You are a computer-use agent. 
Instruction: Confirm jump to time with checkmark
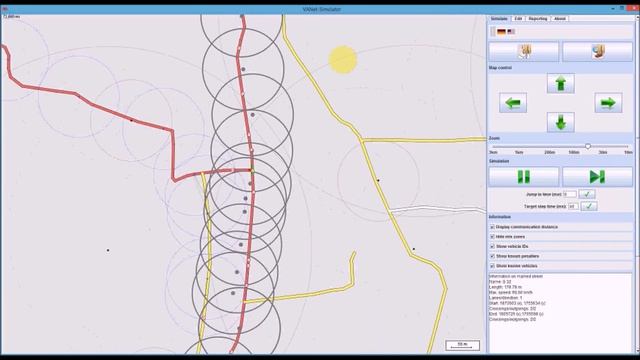587,194
